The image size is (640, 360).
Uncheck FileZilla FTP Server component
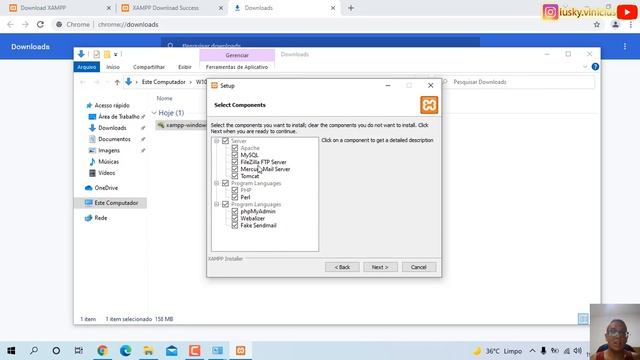pos(235,162)
